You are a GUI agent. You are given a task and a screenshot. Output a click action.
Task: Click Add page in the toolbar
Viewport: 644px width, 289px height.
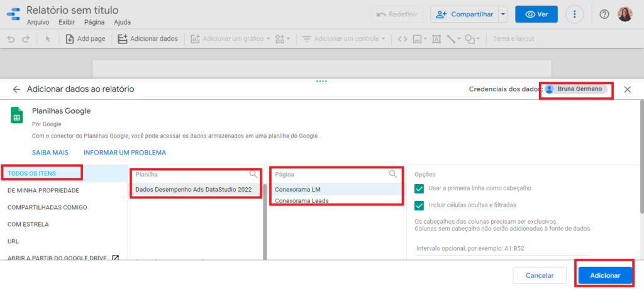[x=86, y=39]
